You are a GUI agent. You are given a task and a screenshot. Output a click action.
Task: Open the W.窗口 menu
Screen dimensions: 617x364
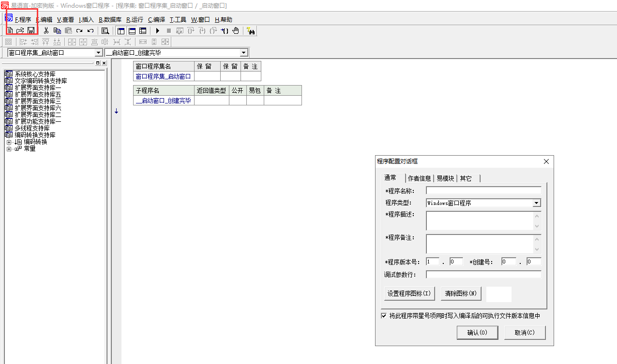(x=200, y=20)
